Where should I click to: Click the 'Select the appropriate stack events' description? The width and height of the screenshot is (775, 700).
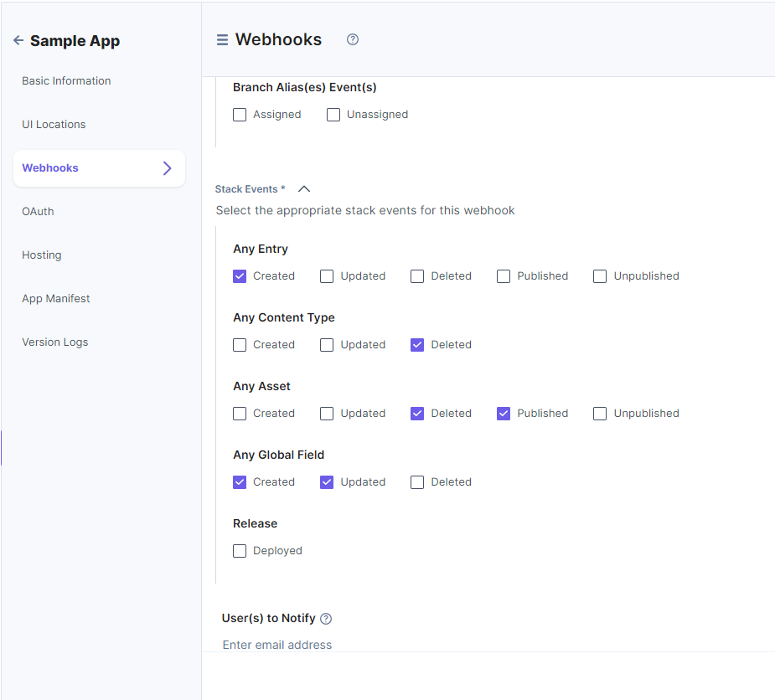pos(365,211)
